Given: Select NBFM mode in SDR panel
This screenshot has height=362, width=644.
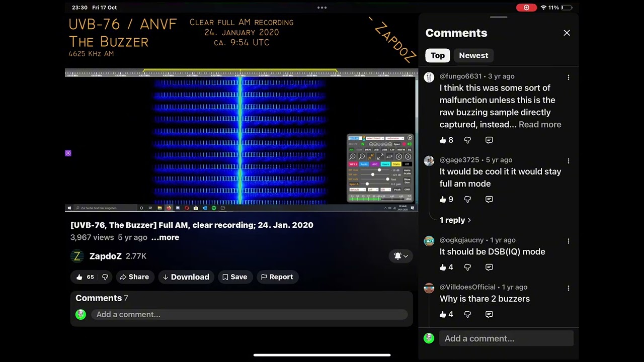Looking at the screenshot, I should 401,150.
